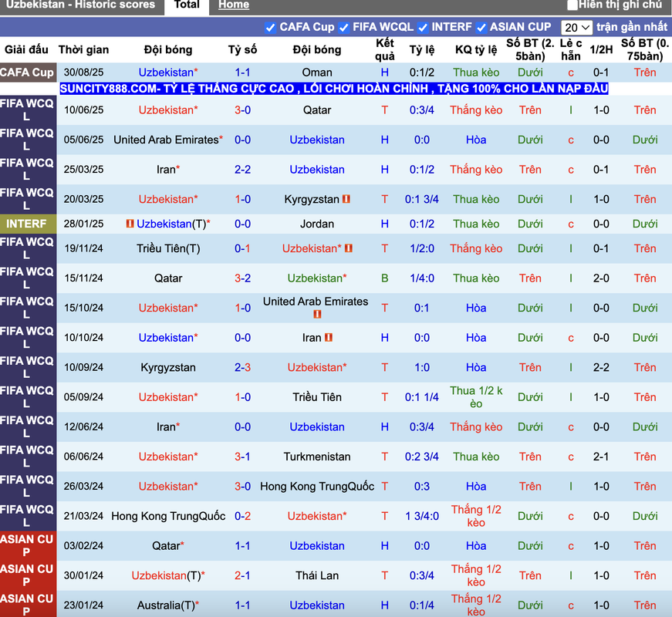
Task: Switch to the Total tab
Action: coord(187,5)
